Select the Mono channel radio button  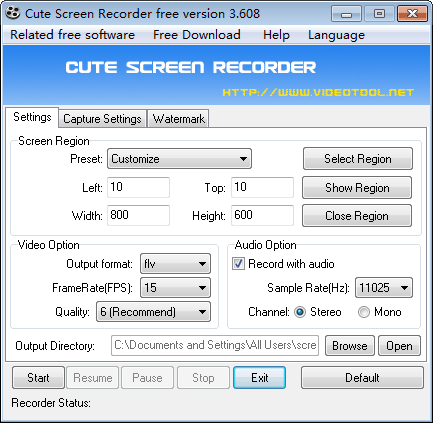(x=364, y=312)
